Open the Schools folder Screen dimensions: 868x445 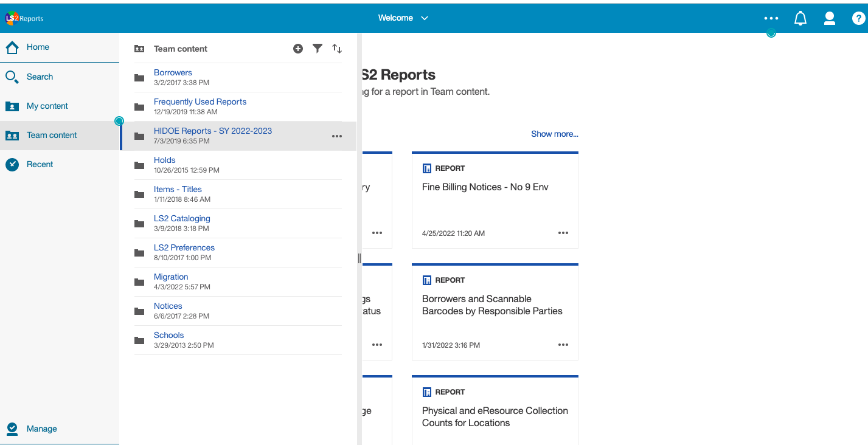[168, 335]
